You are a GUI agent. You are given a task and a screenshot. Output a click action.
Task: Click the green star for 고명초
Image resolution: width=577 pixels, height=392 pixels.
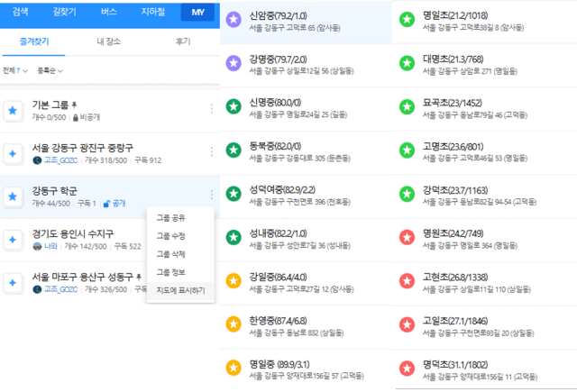coord(407,150)
